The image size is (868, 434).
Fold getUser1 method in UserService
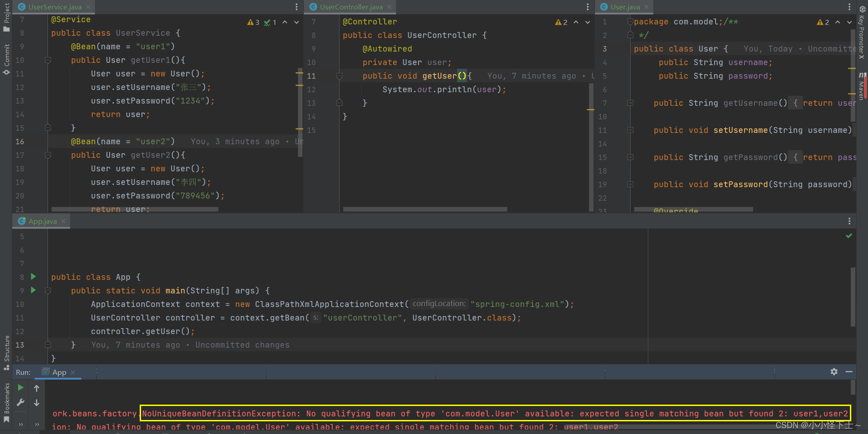click(x=47, y=60)
